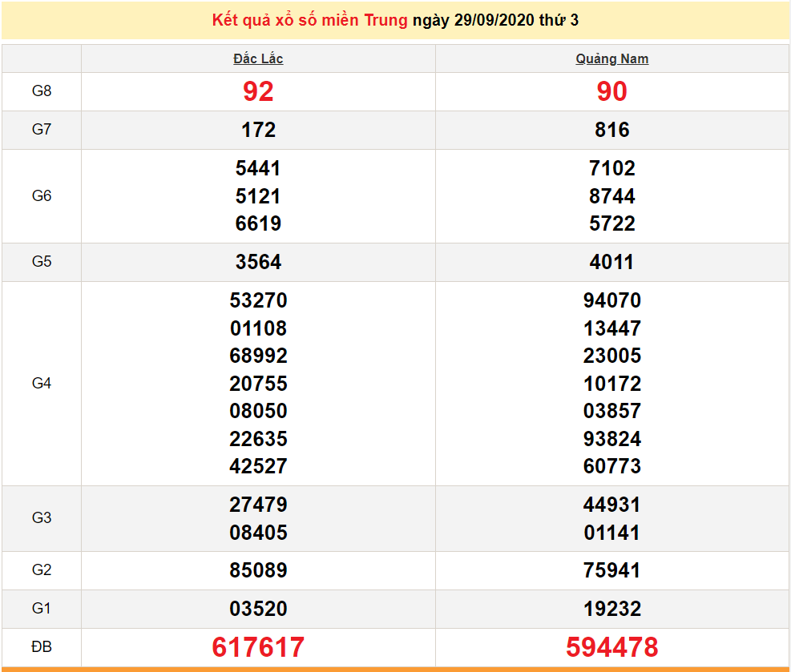Select the Quảng Nam G8 result 90
The image size is (791, 672).
[x=612, y=92]
